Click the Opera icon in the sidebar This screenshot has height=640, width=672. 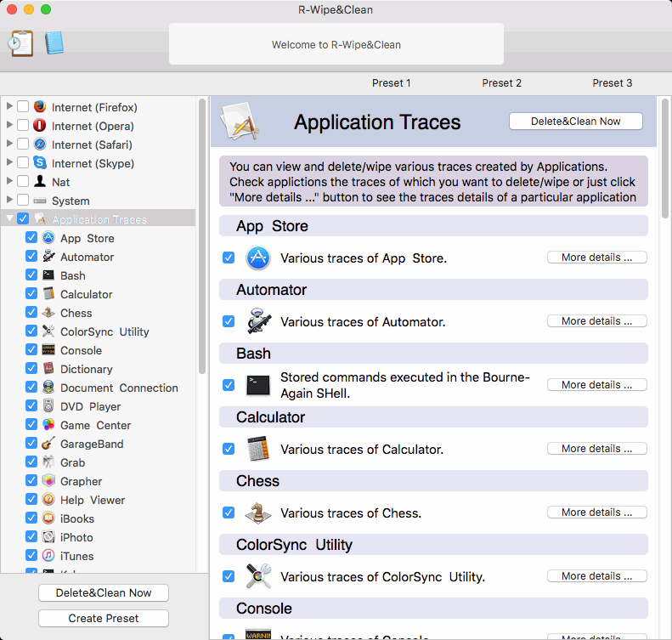[40, 126]
